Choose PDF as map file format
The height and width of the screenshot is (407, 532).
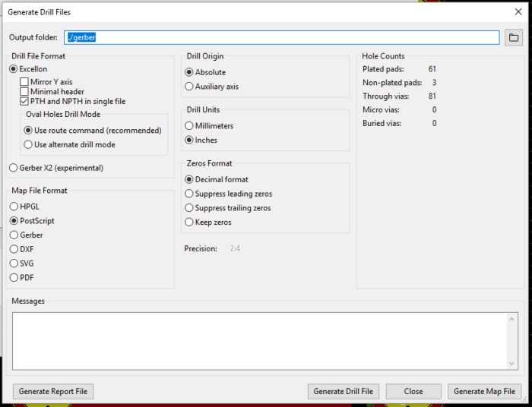14,278
